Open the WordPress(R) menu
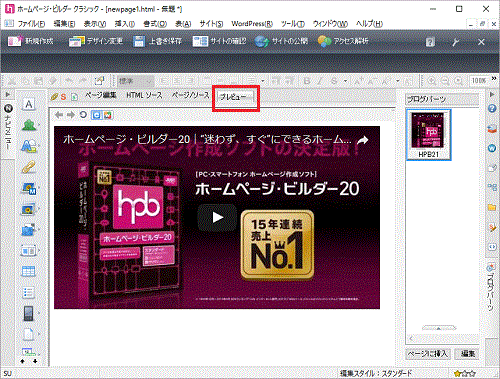500x379 pixels. [x=252, y=24]
